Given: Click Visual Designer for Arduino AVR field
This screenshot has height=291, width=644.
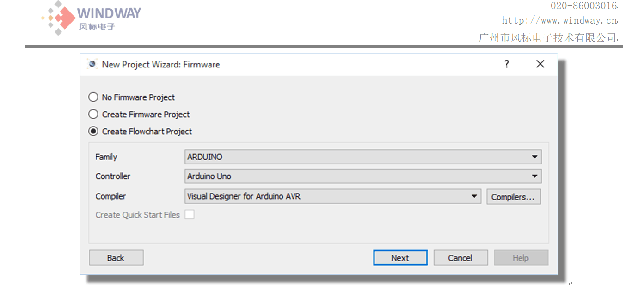Looking at the screenshot, I should 333,196.
